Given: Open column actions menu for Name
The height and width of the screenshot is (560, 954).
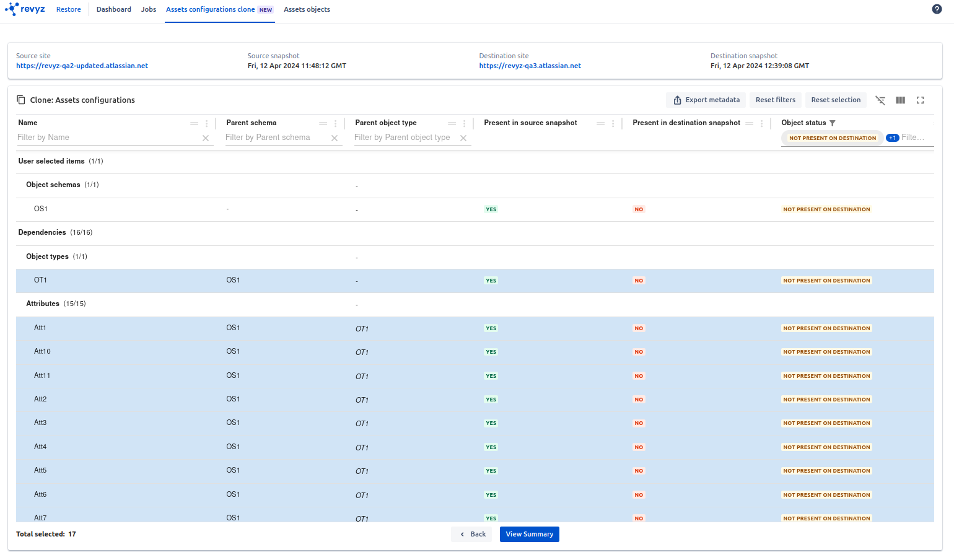Looking at the screenshot, I should click(207, 123).
